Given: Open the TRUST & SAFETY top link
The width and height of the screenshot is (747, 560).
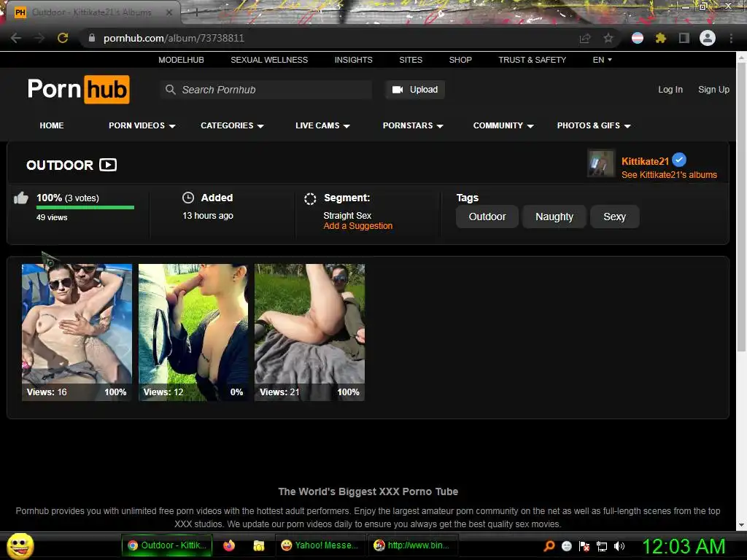Looking at the screenshot, I should point(532,60).
